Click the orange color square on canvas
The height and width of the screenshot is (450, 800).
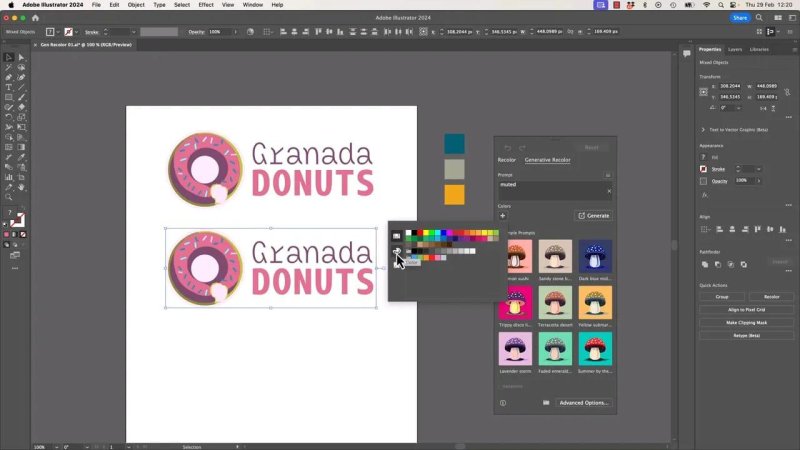click(454, 194)
